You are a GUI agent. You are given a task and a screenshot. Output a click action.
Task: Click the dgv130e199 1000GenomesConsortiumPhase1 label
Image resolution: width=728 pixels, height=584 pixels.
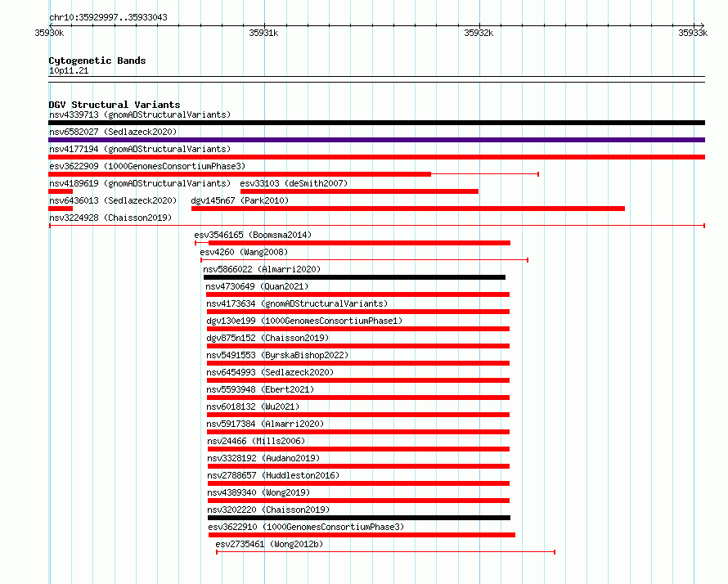(304, 321)
